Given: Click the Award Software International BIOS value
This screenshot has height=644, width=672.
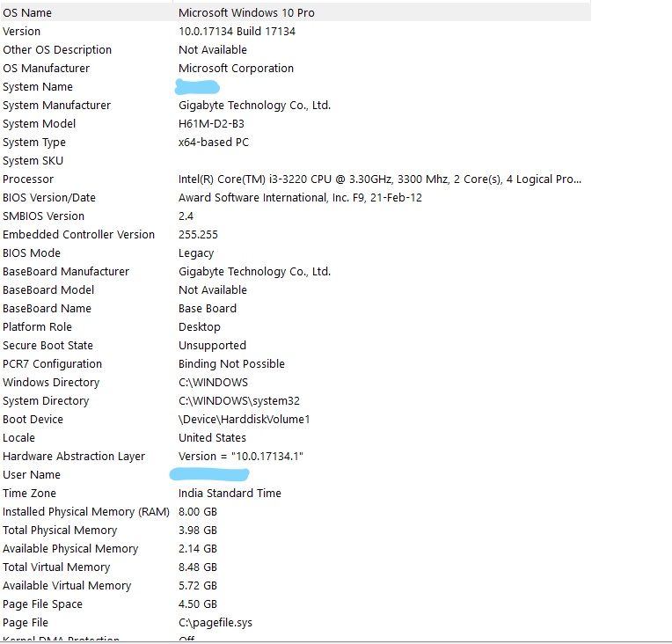Looking at the screenshot, I should (x=300, y=197).
